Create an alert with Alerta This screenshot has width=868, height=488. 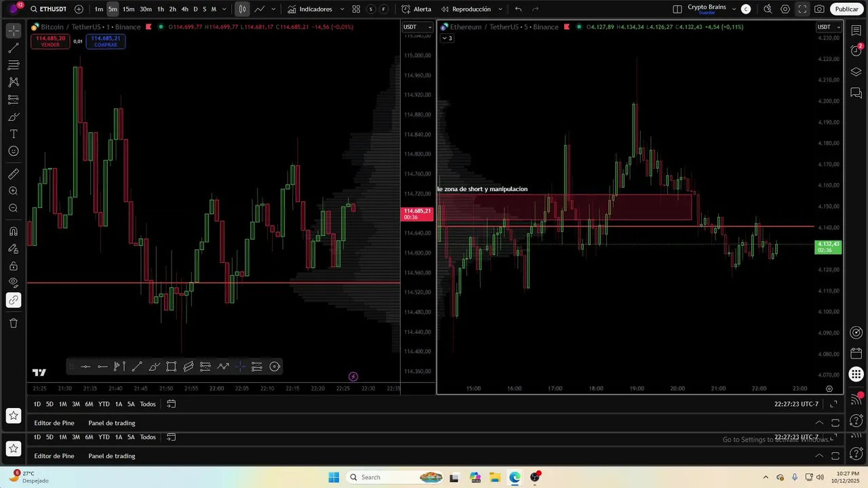coord(416,9)
